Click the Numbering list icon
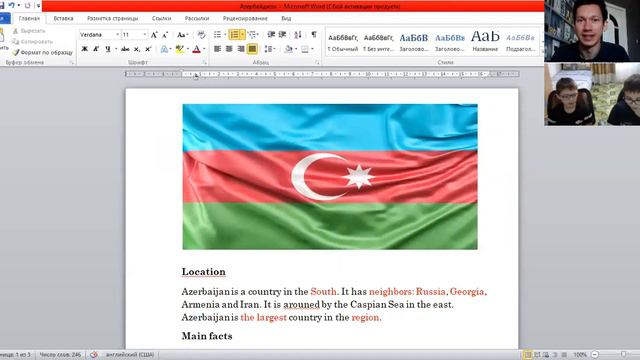640x360 pixels. [234, 35]
